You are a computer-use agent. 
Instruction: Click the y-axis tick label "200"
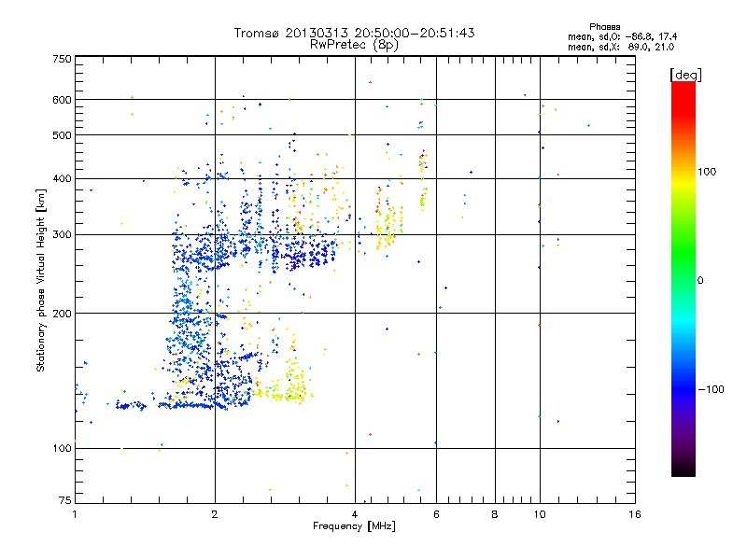click(x=62, y=314)
